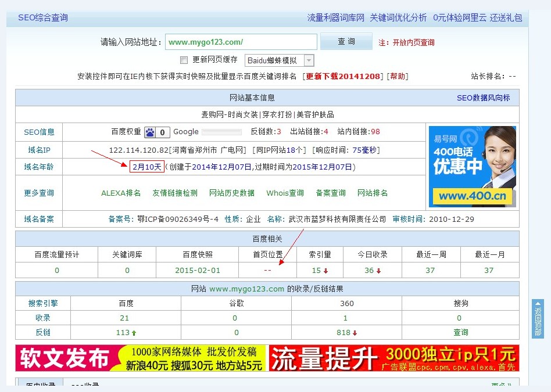Click the 更新下载20141208 link

tap(343, 76)
